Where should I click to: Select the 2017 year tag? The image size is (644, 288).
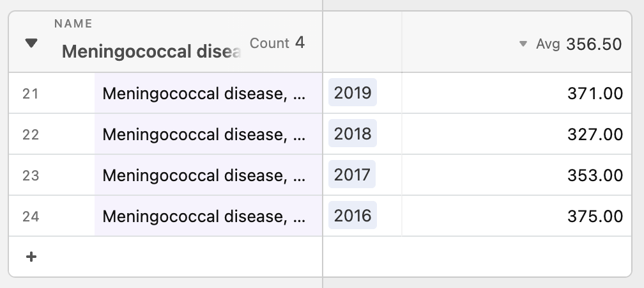pyautogui.click(x=352, y=175)
